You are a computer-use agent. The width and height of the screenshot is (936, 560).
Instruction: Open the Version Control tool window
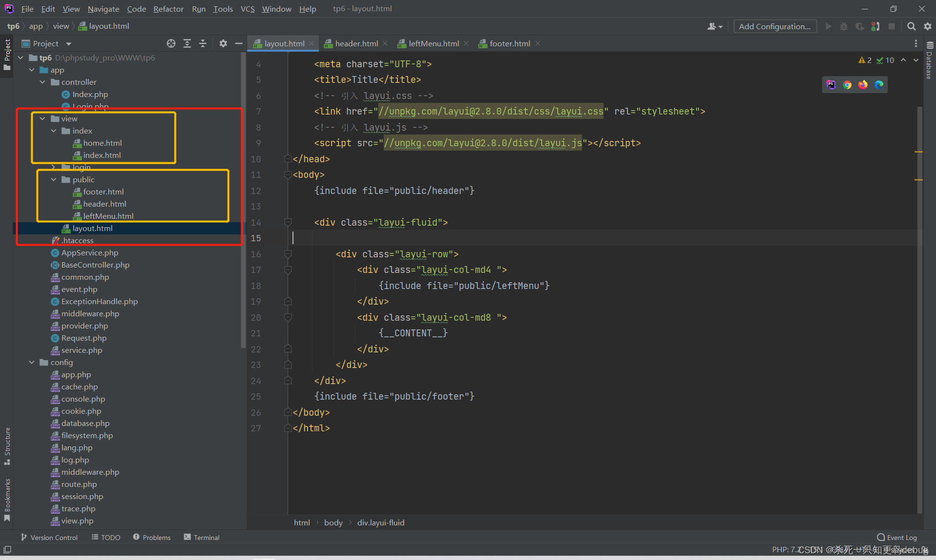coord(49,537)
